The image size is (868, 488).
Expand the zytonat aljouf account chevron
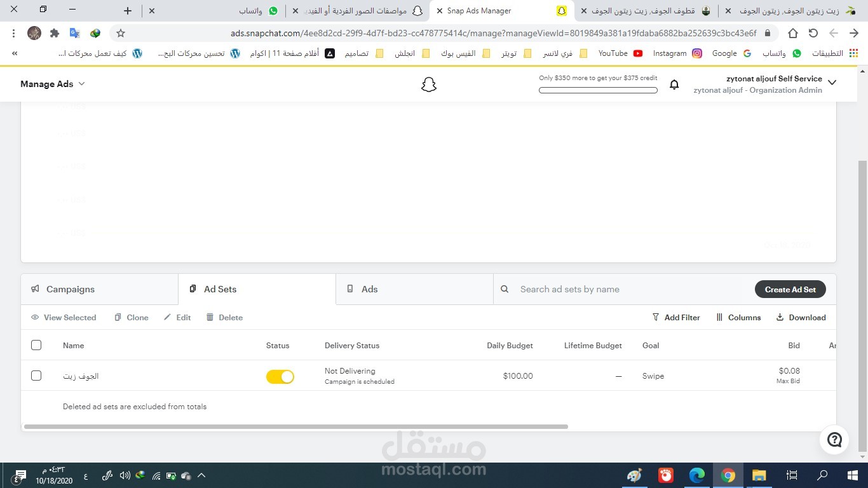click(832, 83)
